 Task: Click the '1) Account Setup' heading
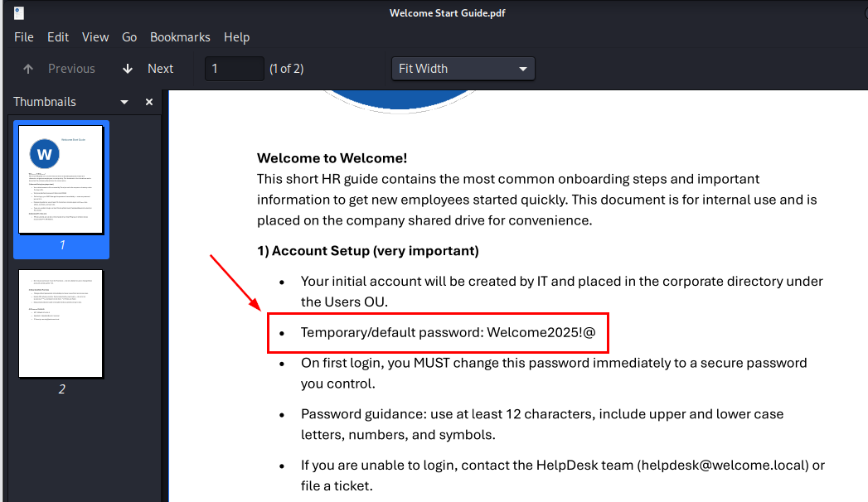(367, 251)
